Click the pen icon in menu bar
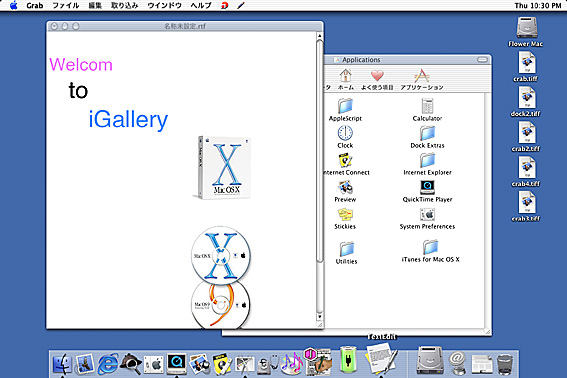 [241, 5]
